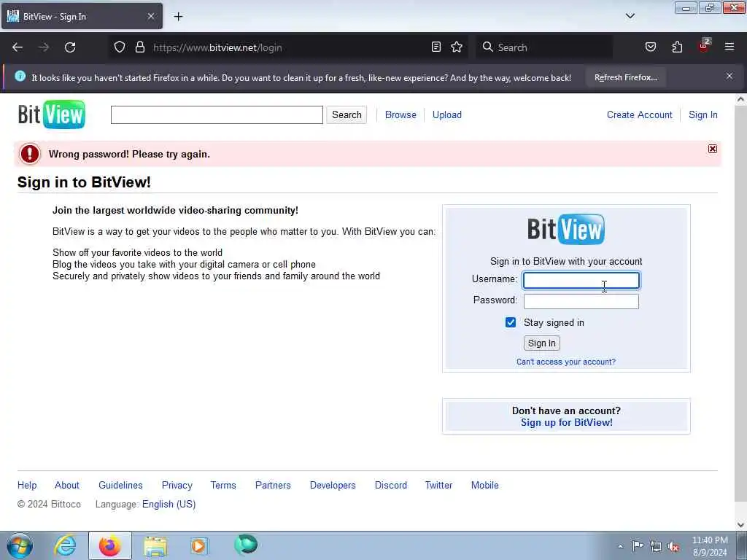Open a new browser tab
Screen dimensions: 747x560
(178, 17)
